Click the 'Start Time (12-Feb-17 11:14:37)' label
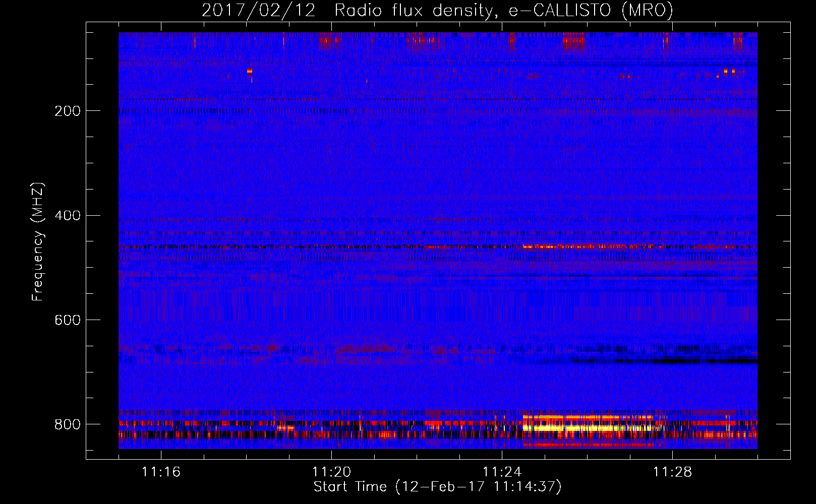The height and width of the screenshot is (504, 816). (x=437, y=487)
